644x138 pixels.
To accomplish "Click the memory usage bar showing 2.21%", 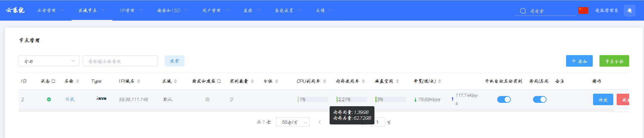I will pos(352,99).
